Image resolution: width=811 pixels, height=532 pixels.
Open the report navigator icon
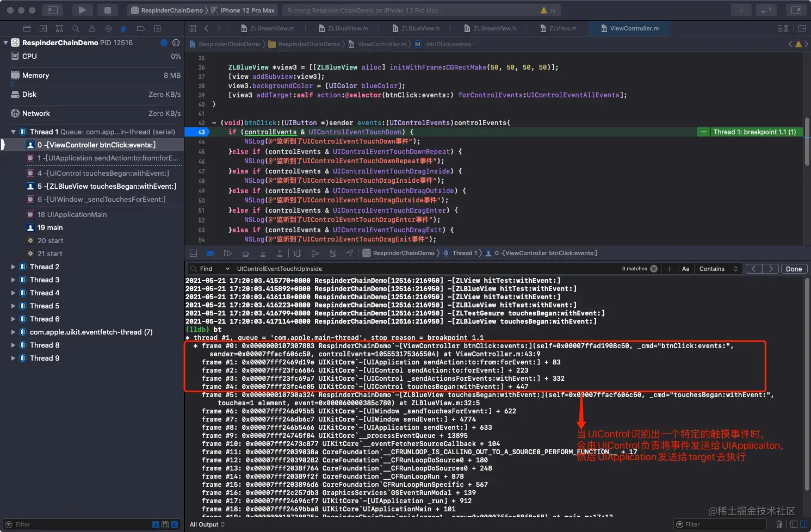(x=157, y=28)
